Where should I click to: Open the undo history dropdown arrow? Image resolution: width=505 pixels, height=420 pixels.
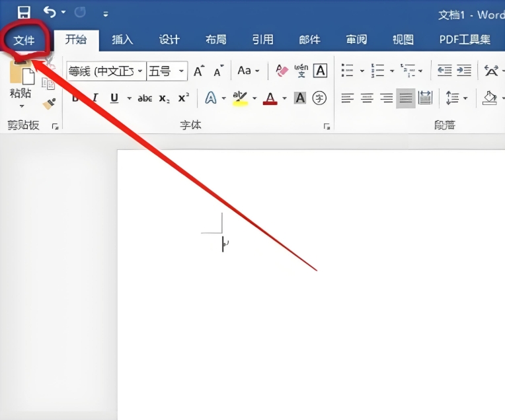pyautogui.click(x=63, y=13)
